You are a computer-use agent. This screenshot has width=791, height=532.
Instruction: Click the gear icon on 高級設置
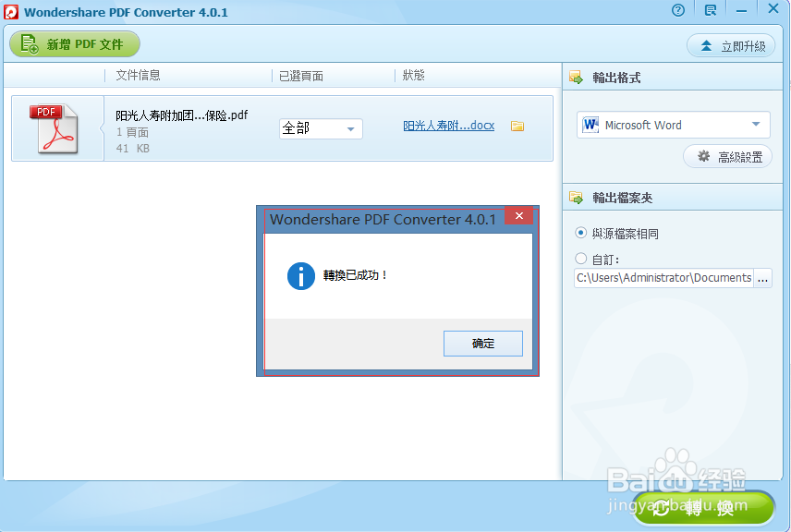pyautogui.click(x=702, y=155)
